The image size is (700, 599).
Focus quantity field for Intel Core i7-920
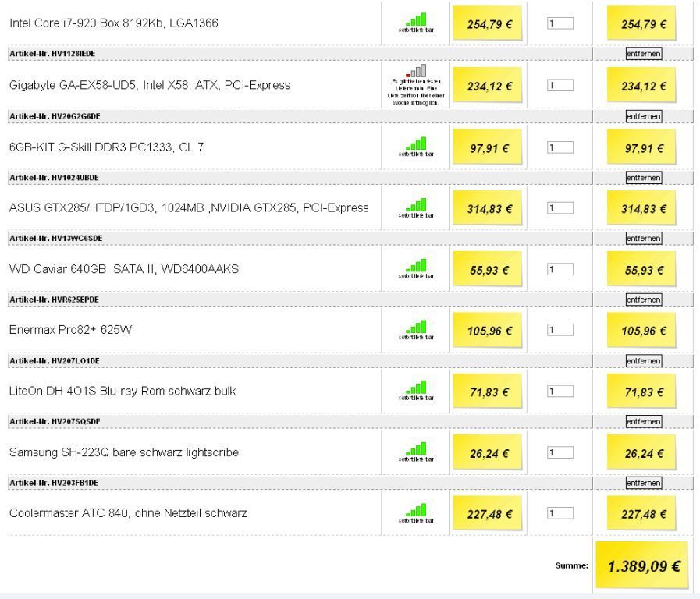click(560, 23)
